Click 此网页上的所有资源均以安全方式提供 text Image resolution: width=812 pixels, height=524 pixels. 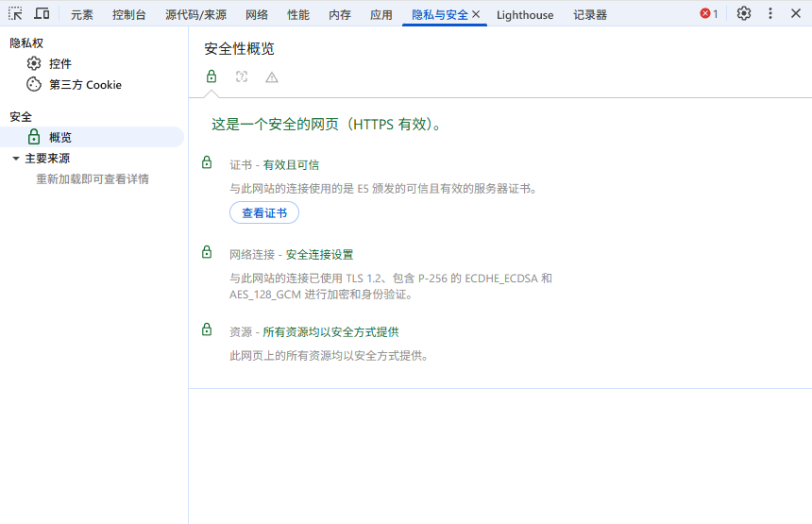click(x=330, y=356)
